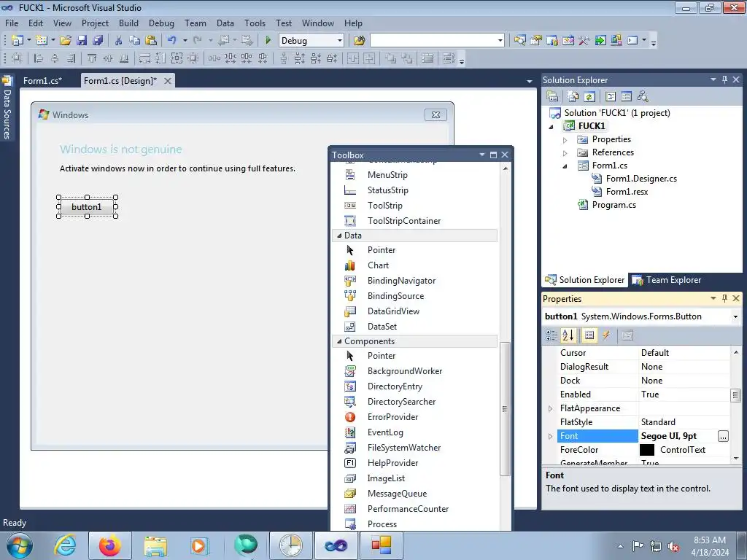
Task: Open the Tools menu
Action: 255,23
